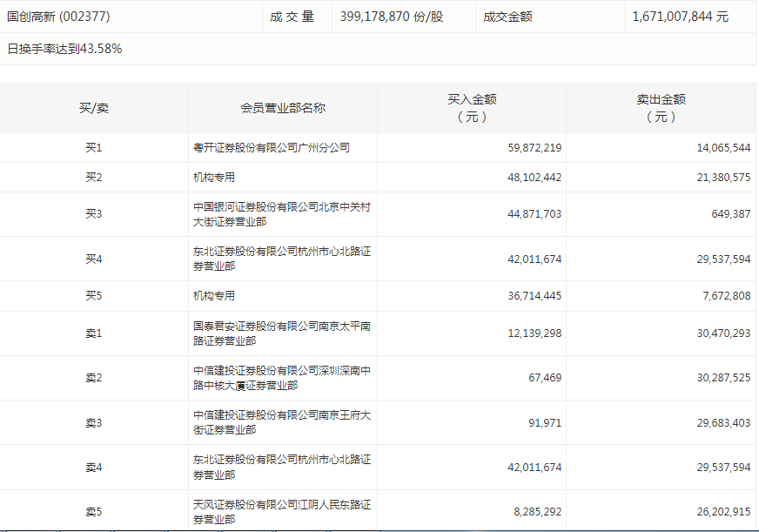The width and height of the screenshot is (759, 532).
Task: Click the buy amount 59,872,219
Action: tap(534, 148)
